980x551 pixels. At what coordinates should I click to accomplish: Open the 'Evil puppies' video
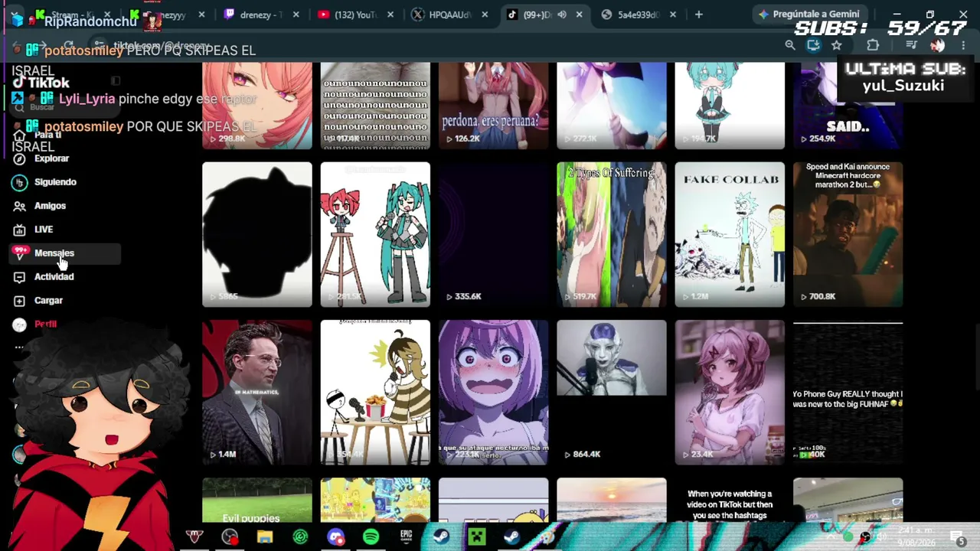pyautogui.click(x=257, y=500)
